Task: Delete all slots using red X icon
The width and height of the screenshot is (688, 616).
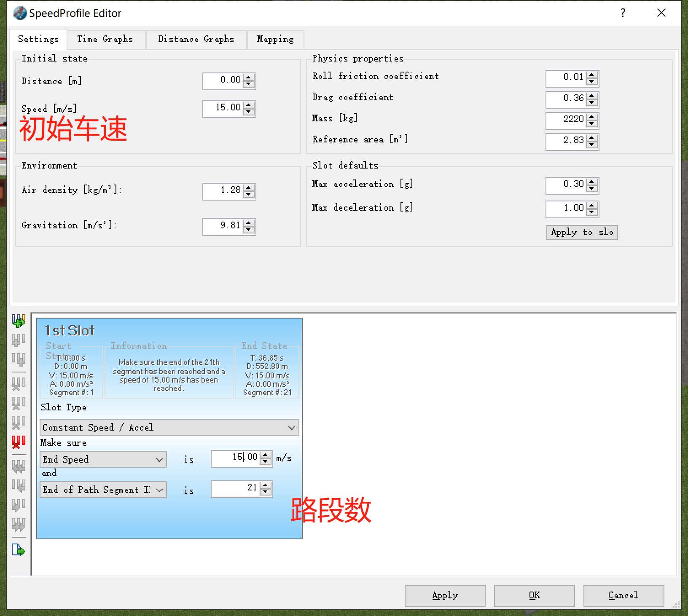Action: 19,442
